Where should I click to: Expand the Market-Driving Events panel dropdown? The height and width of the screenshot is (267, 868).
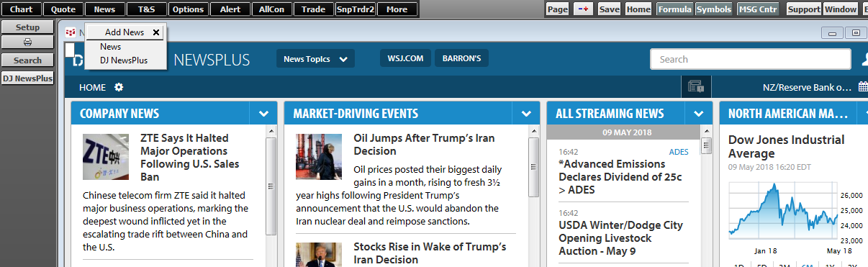pos(526,114)
